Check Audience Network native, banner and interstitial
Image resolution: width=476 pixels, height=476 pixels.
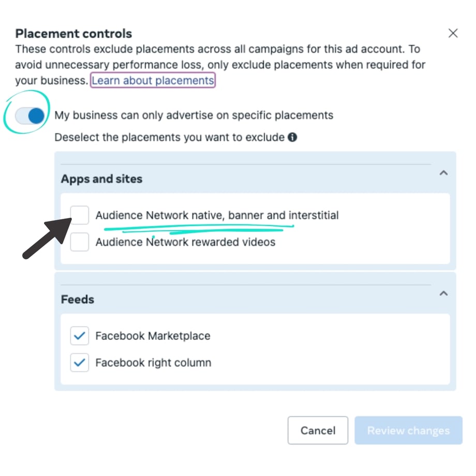(x=79, y=215)
